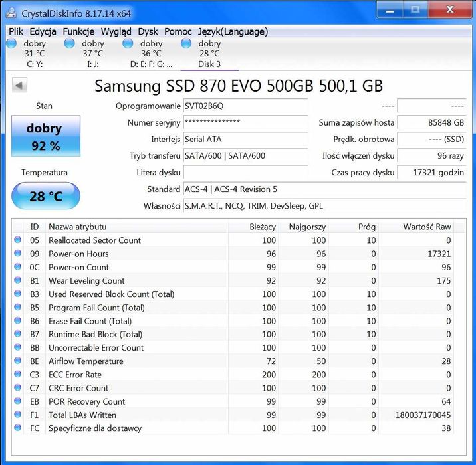Click the status orb for ECC Error Rate

pos(17,374)
